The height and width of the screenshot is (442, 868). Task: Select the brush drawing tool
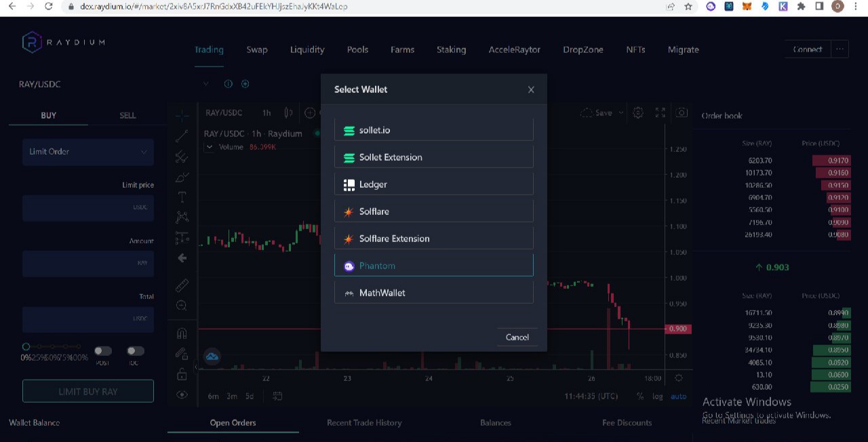182,178
